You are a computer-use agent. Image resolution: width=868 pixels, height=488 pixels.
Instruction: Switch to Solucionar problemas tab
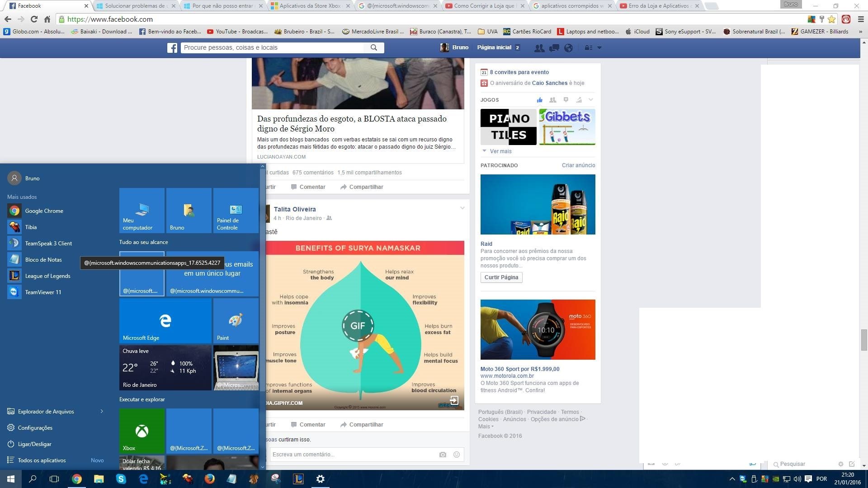point(136,6)
